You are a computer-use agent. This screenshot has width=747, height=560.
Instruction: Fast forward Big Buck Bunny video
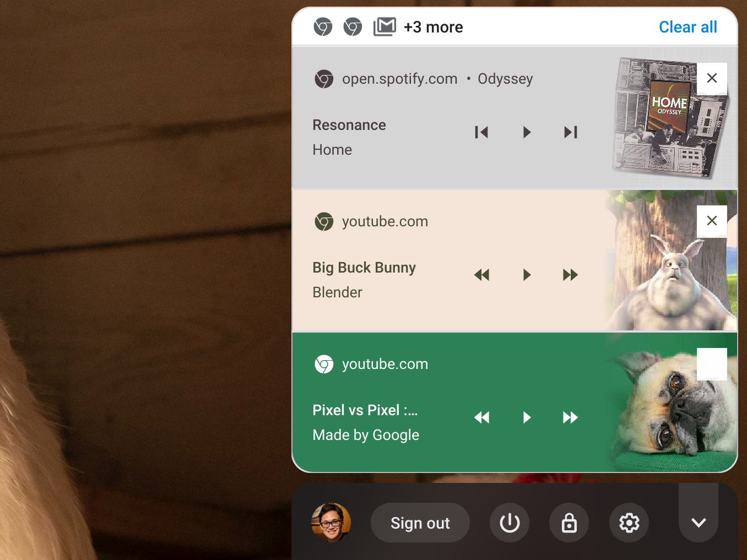coord(570,275)
